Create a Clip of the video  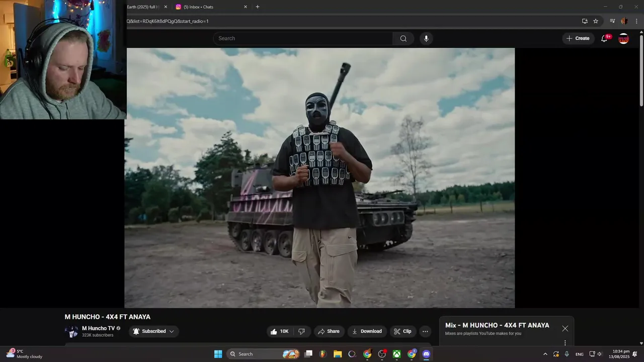click(403, 331)
